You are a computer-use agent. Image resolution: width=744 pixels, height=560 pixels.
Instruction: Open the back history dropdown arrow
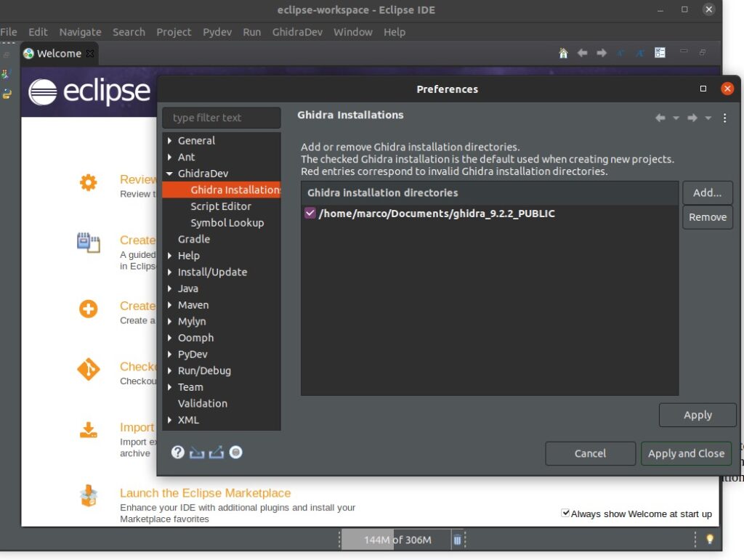pos(676,118)
